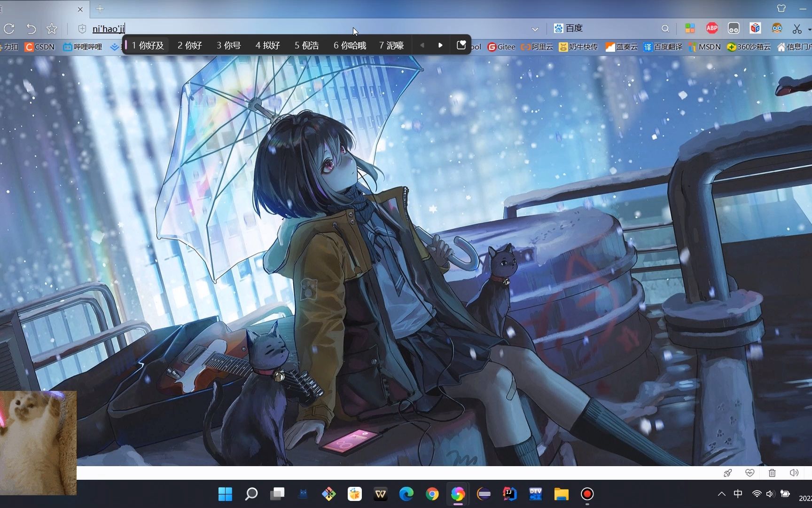Screen dimensions: 812x508
Task: Bookmark page with the star icon
Action: click(x=52, y=29)
